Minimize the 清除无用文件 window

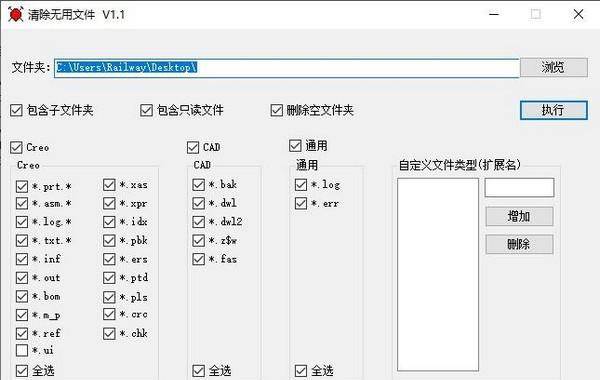494,15
